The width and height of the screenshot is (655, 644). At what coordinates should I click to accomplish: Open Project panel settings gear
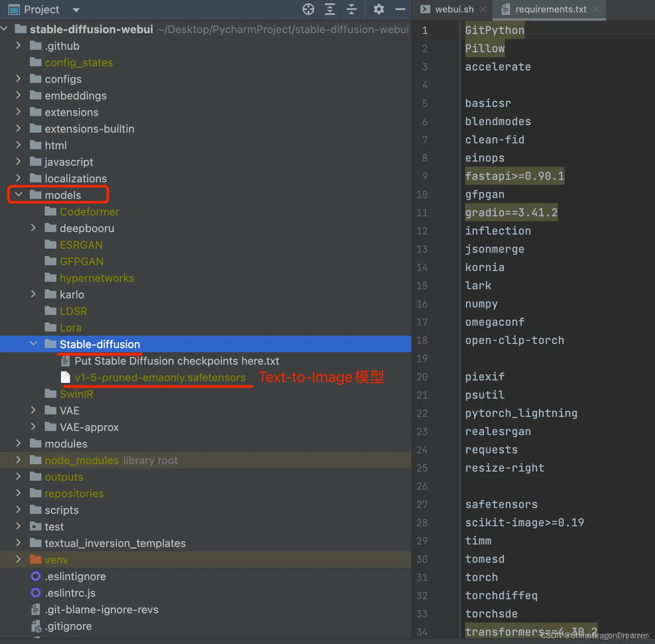(378, 9)
